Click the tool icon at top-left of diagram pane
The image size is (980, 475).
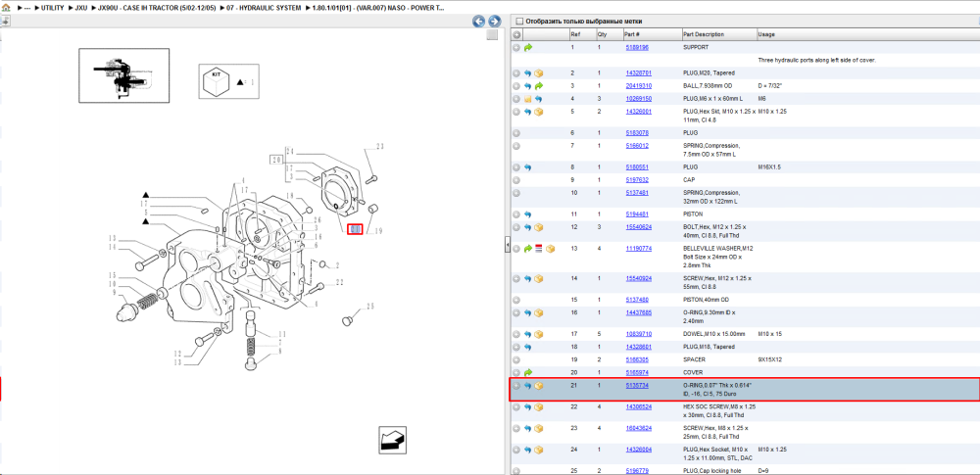pos(5,21)
